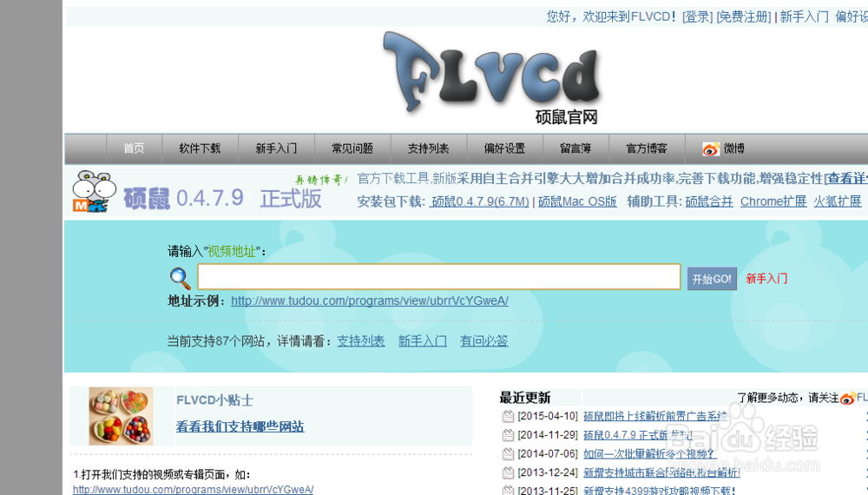This screenshot has width=868, height=495.
Task: Open the 如何一次批量解析多个视频 news link
Action: pyautogui.click(x=648, y=453)
